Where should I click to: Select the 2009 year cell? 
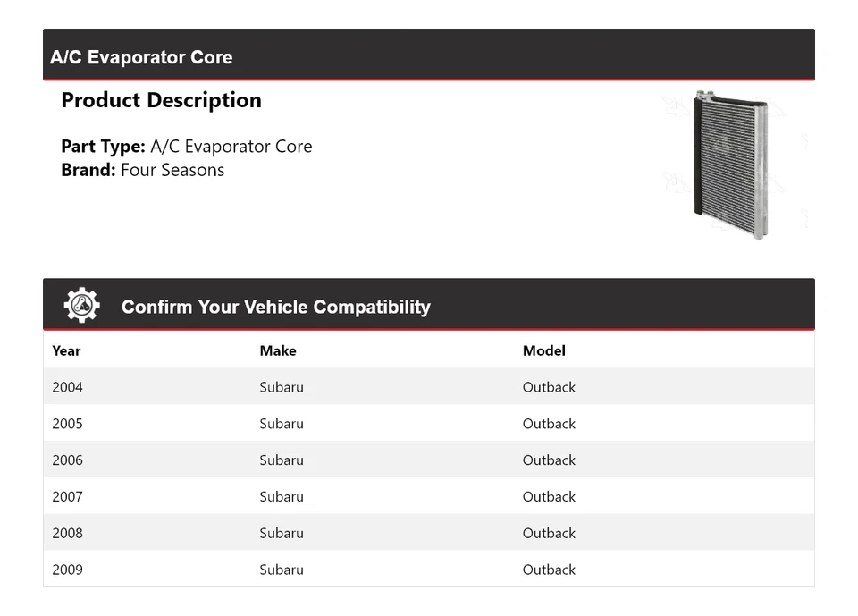click(x=67, y=570)
